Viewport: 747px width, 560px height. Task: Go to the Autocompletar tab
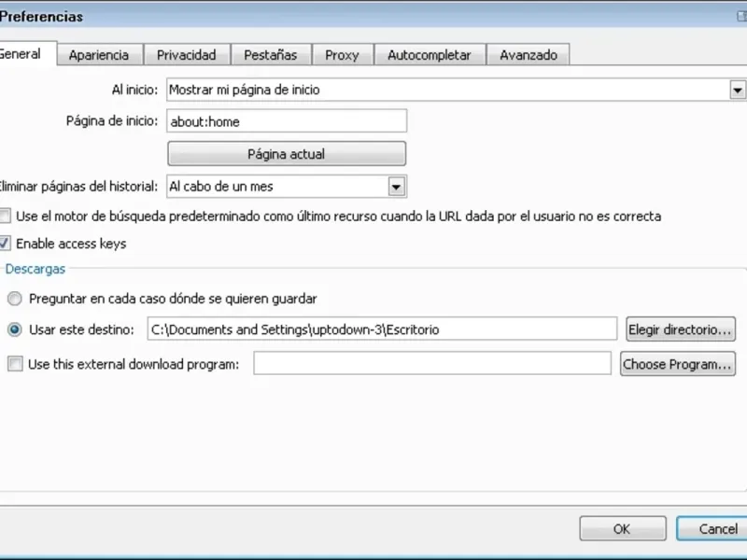point(430,55)
